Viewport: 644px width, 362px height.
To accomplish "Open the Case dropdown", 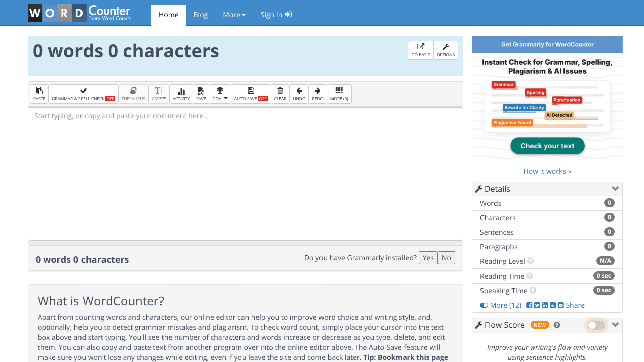I will click(159, 94).
